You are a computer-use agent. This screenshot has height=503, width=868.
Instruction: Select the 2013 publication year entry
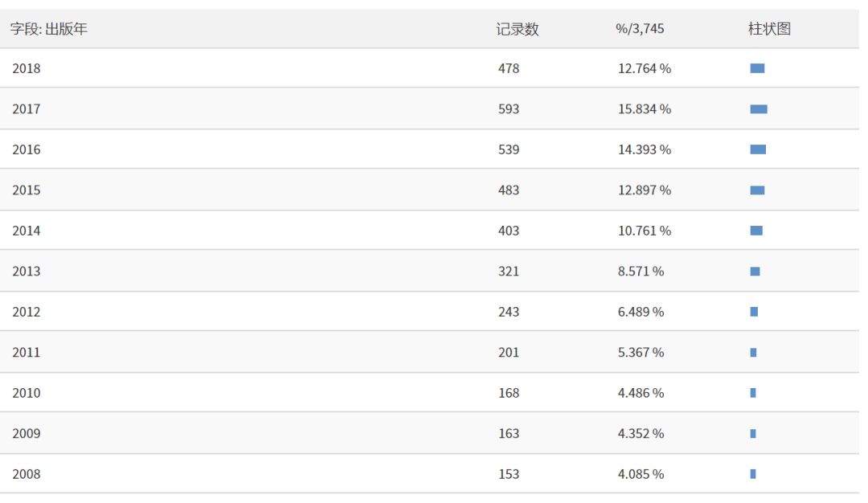[x=26, y=272]
